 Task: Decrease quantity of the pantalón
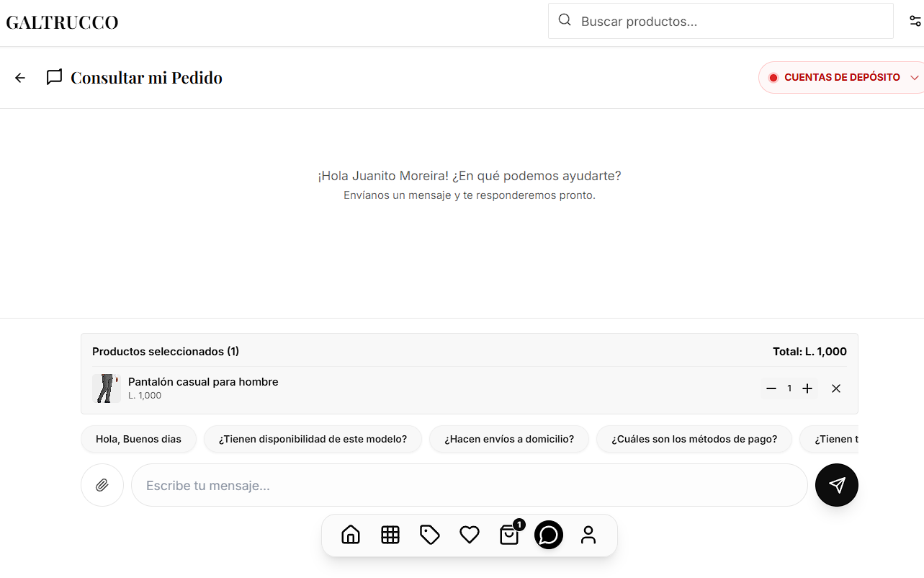tap(771, 388)
